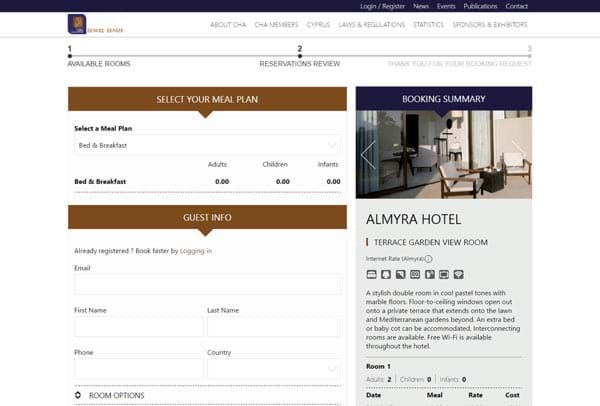Open the Statistics menu
Viewport: 600px width, 406px height.
tap(429, 25)
